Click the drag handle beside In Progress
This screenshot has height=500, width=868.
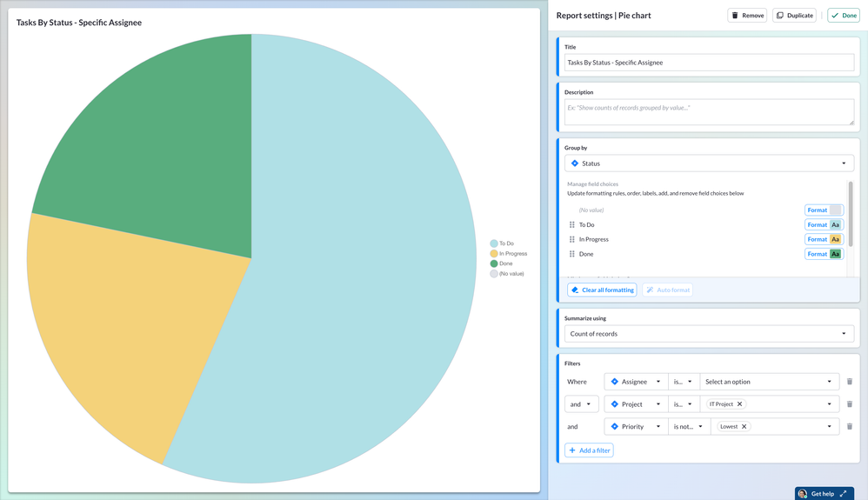click(x=571, y=239)
